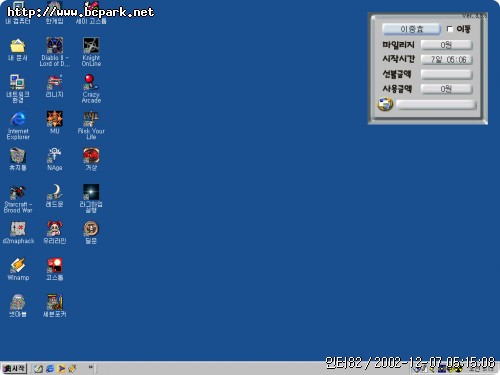Click the long bar beside the globe icon

436,105
